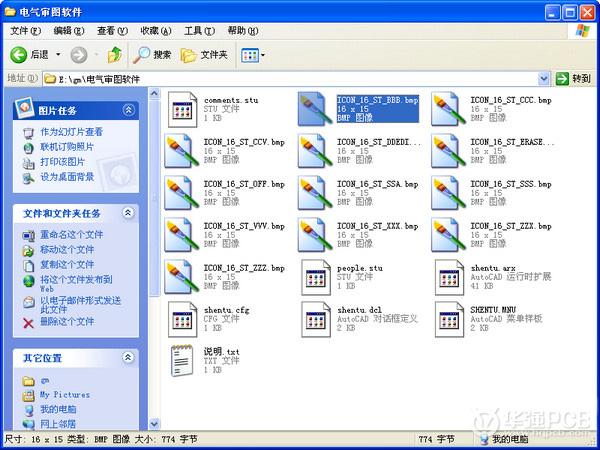
Task: Select ICON_16_ST_CCC.bmp file icon
Action: [450, 107]
